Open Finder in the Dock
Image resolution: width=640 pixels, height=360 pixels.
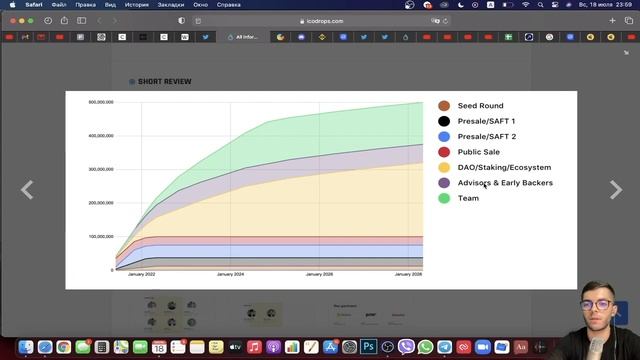pos(26,347)
